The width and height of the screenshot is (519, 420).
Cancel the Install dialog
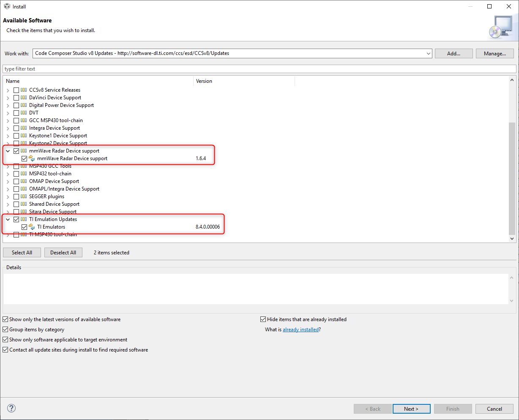[x=494, y=409]
